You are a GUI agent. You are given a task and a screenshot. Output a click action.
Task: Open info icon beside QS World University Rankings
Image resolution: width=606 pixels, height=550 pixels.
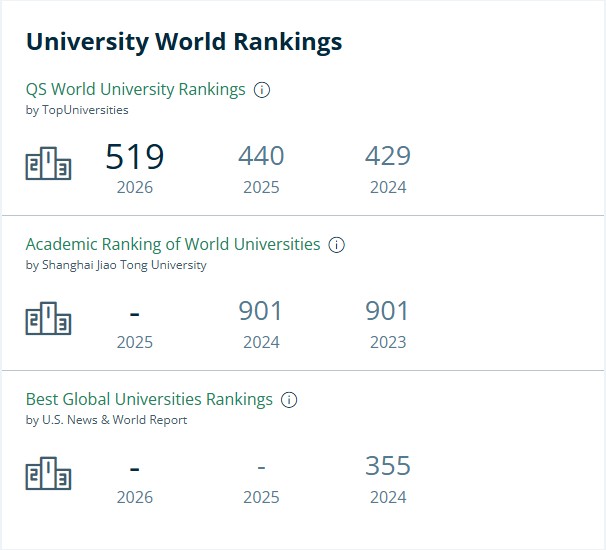point(262,90)
